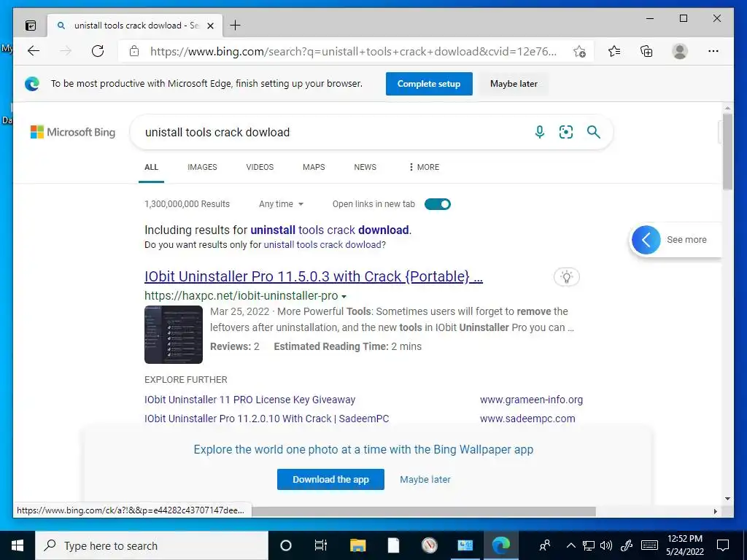Start voice search with microphone icon
This screenshot has height=560, width=747.
click(x=539, y=132)
